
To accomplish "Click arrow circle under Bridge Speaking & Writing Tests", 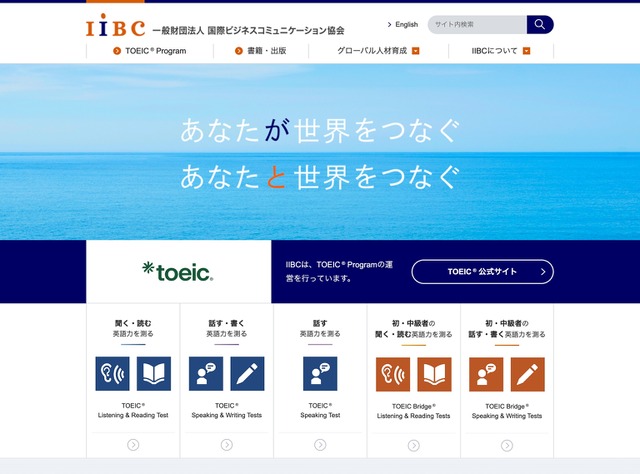I will pyautogui.click(x=507, y=445).
